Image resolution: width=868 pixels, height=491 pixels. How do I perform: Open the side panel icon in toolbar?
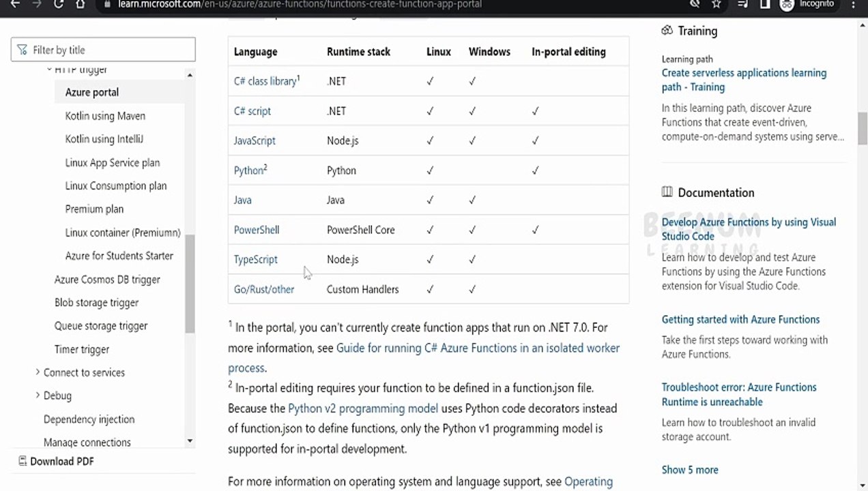765,4
